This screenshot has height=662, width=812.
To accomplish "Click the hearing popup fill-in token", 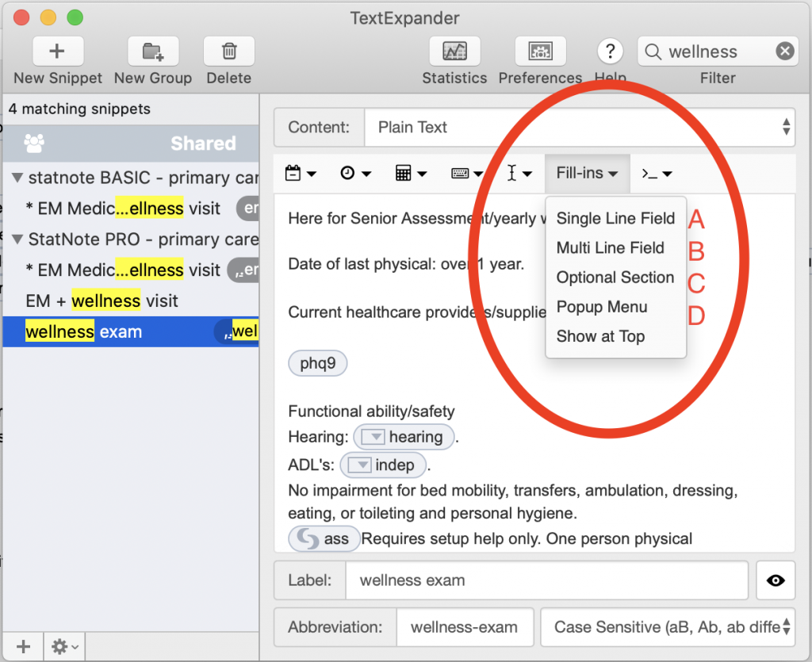I will tap(404, 437).
